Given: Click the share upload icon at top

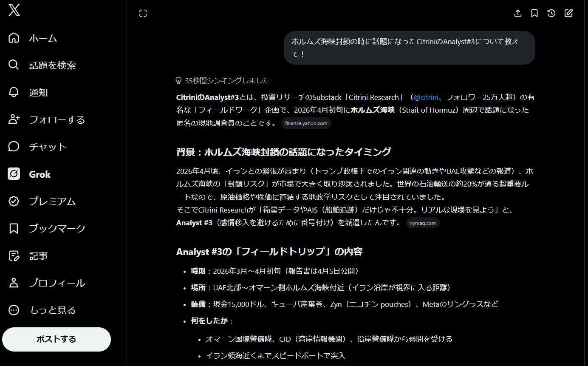Looking at the screenshot, I should [517, 13].
